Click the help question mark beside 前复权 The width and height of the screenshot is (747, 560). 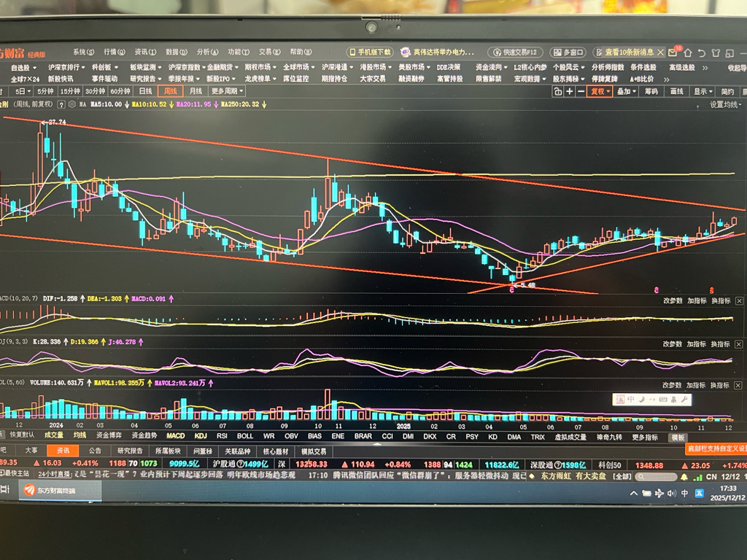tap(61, 104)
